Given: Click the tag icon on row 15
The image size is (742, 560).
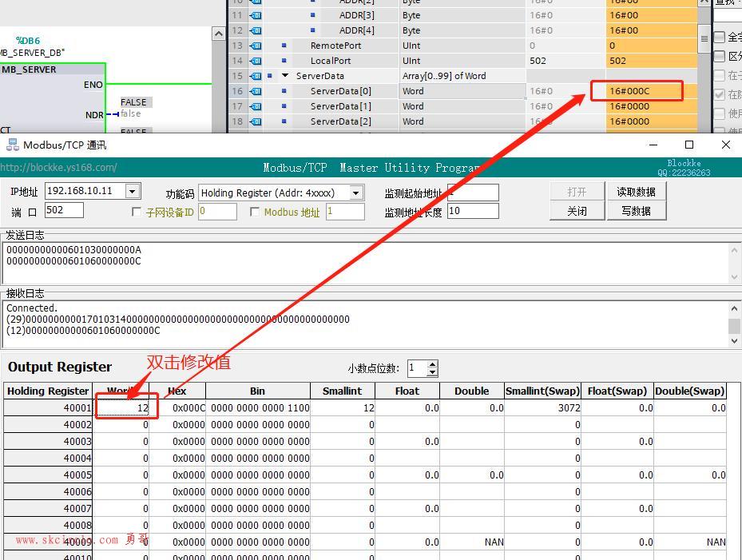Looking at the screenshot, I should [256, 76].
